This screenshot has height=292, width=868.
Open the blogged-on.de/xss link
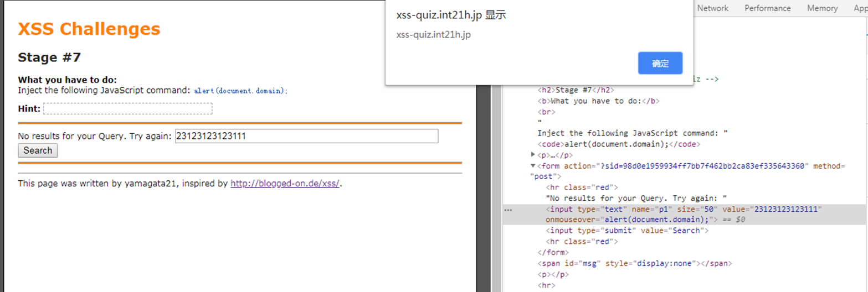[285, 183]
